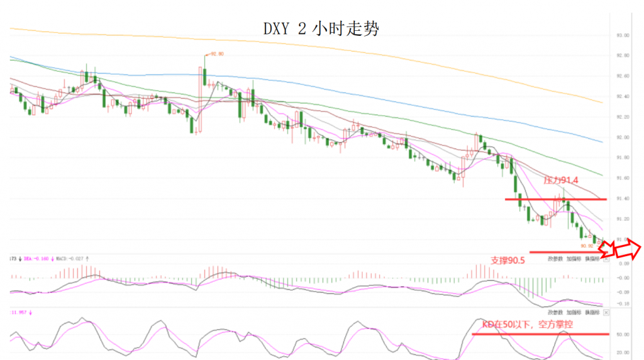
Task: Click the 11.957 value in the KD panel
Action: 19,313
